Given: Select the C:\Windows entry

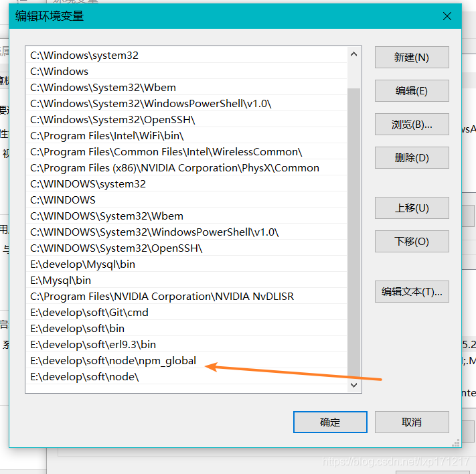Looking at the screenshot, I should [186, 72].
